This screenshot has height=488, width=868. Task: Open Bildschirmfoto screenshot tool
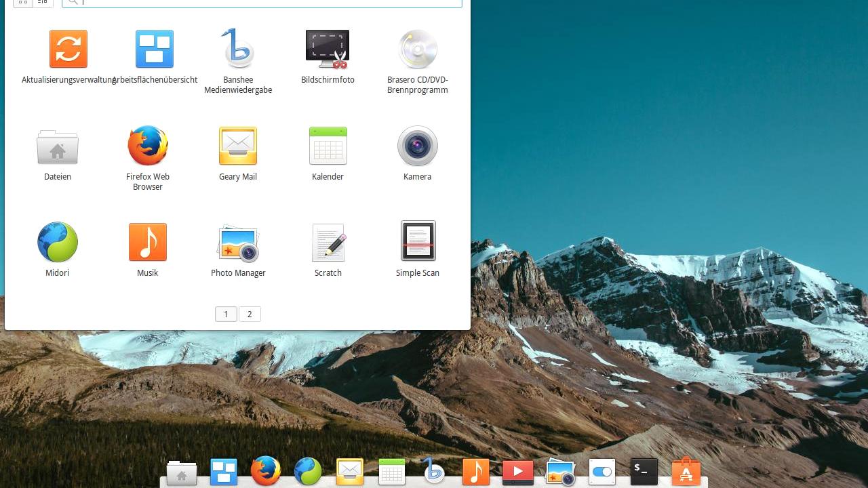[x=328, y=48]
